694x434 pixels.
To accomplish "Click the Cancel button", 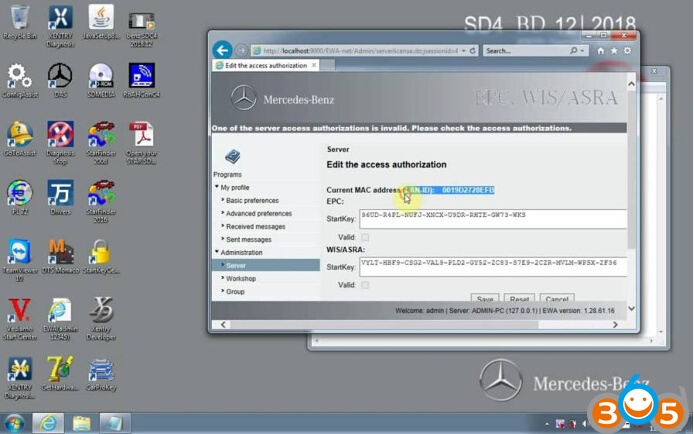I will (x=557, y=298).
